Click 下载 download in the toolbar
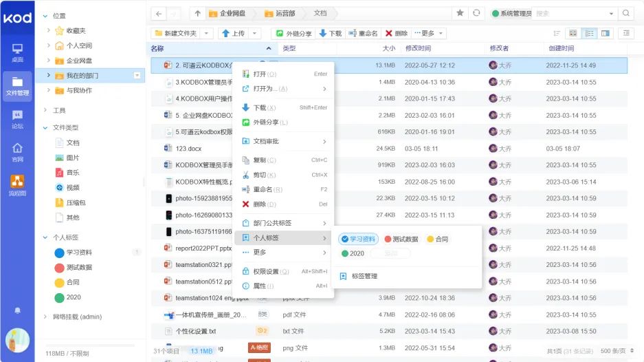644x362 pixels. [331, 33]
